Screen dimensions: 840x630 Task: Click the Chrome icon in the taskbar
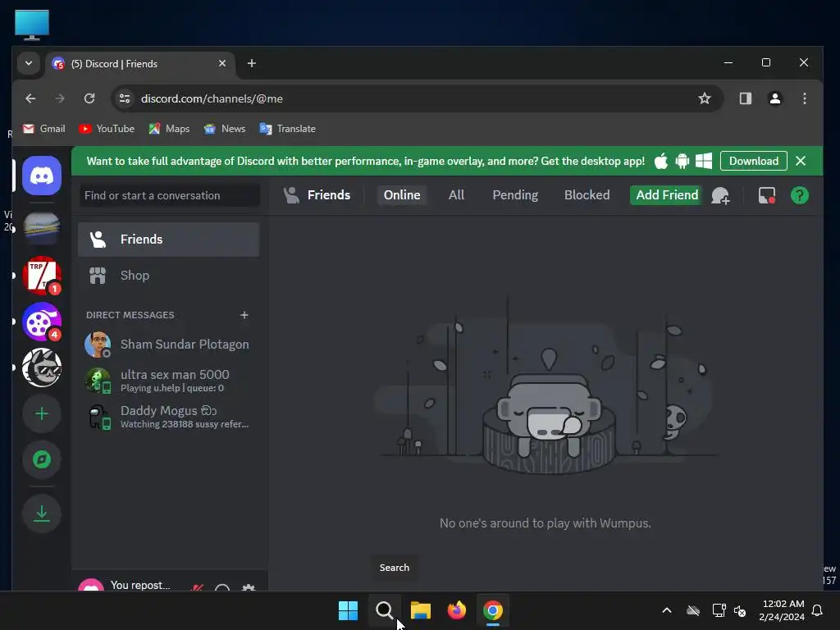[x=493, y=610]
